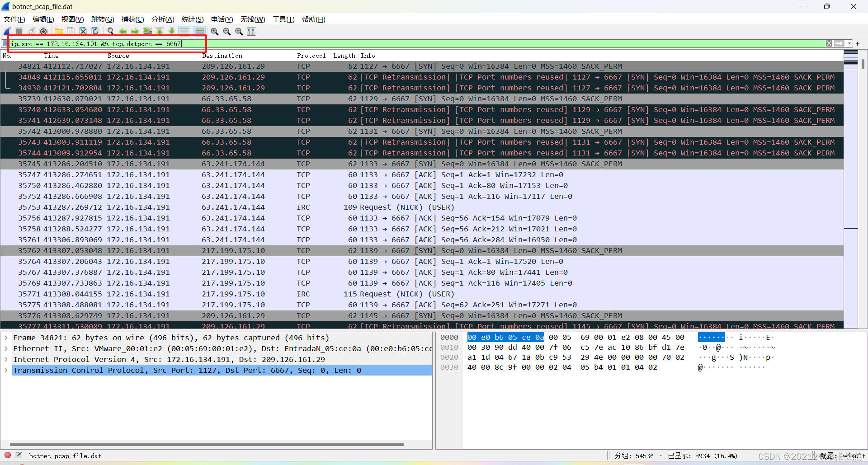This screenshot has width=868, height=465.
Task: Open the 电话(Y) menu
Action: click(x=222, y=19)
